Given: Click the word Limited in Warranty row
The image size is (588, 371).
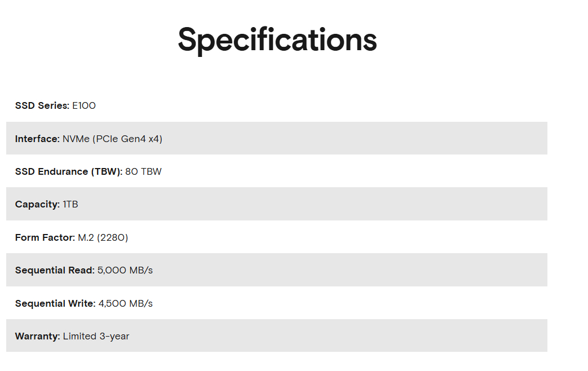Looking at the screenshot, I should click(79, 336).
